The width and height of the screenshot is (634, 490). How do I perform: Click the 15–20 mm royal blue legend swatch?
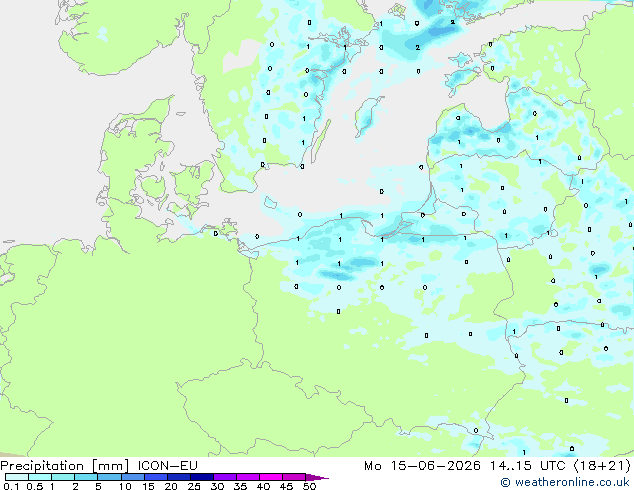156,477
